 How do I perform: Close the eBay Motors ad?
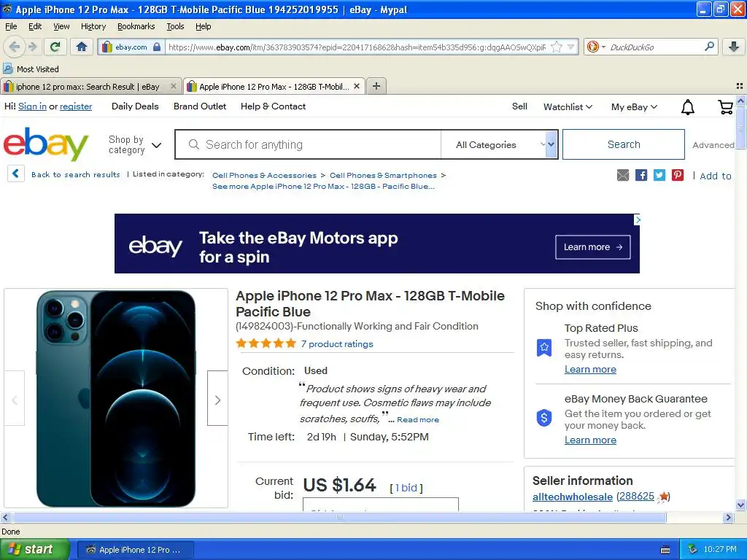tap(638, 219)
